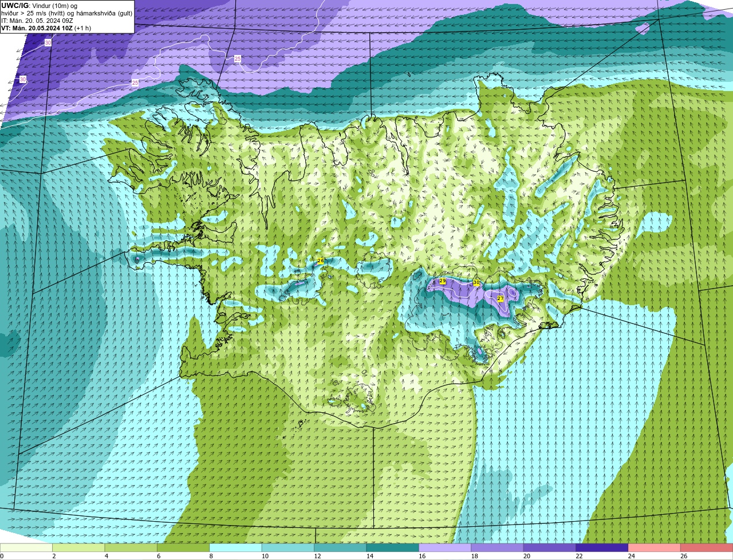Click the yellow max gust marker labeled 30
The width and height of the screenshot is (733, 560).
coord(476,283)
